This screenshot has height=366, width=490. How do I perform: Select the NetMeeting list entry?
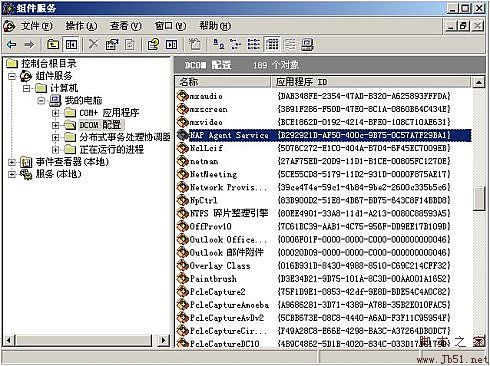(x=213, y=174)
